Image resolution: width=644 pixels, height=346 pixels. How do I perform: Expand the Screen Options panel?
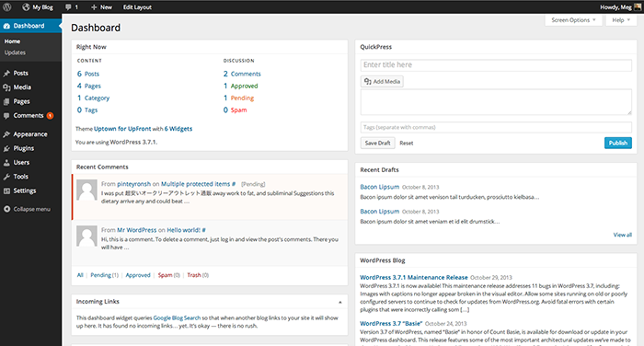tap(573, 19)
